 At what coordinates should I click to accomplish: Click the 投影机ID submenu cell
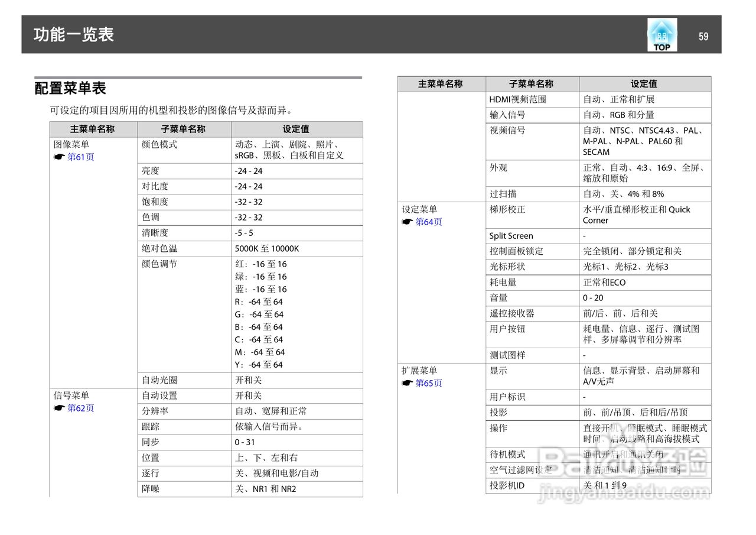coord(532,485)
